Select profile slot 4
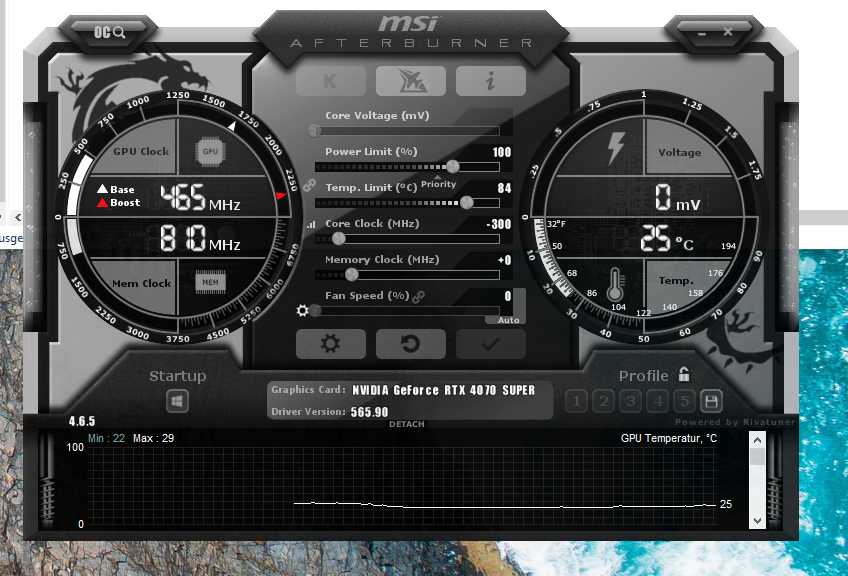The width and height of the screenshot is (848, 576). pyautogui.click(x=658, y=401)
